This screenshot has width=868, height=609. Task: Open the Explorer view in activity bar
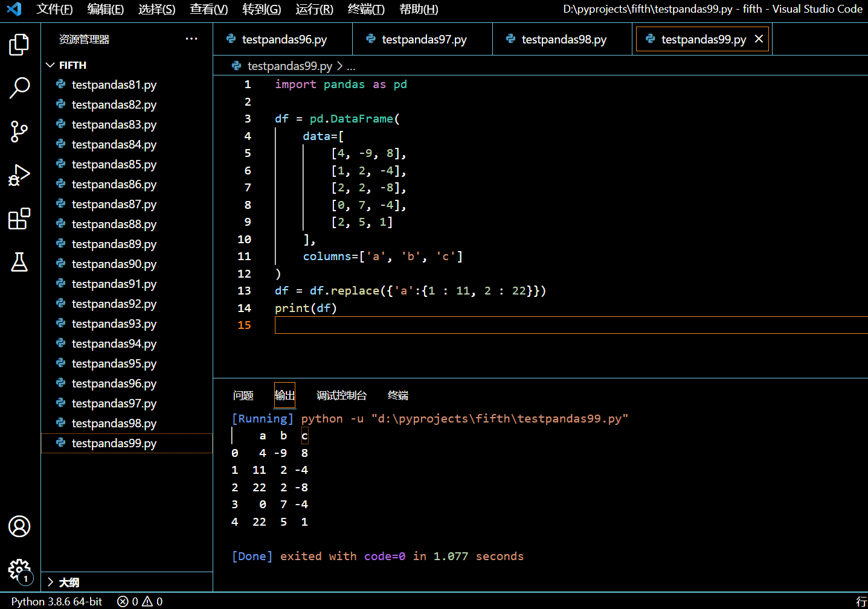coord(19,45)
